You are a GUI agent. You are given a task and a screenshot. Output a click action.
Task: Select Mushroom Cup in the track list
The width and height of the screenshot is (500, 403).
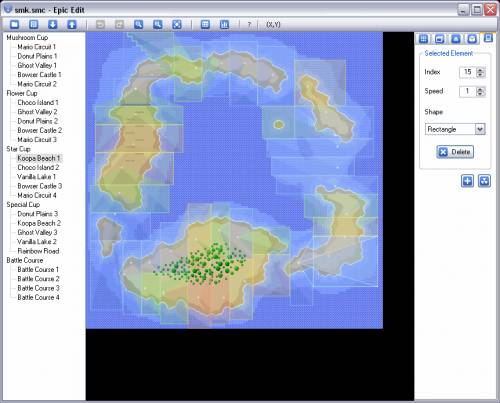coord(27,37)
